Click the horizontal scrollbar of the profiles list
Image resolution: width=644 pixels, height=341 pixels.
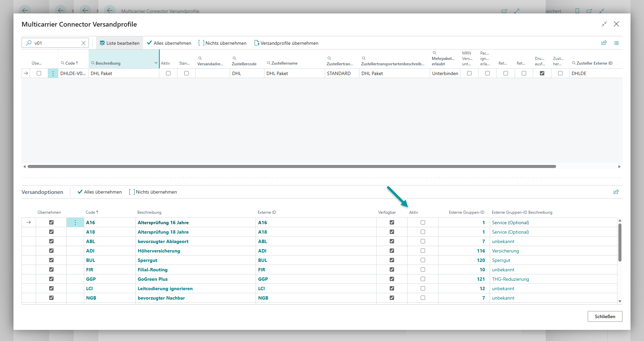point(292,166)
